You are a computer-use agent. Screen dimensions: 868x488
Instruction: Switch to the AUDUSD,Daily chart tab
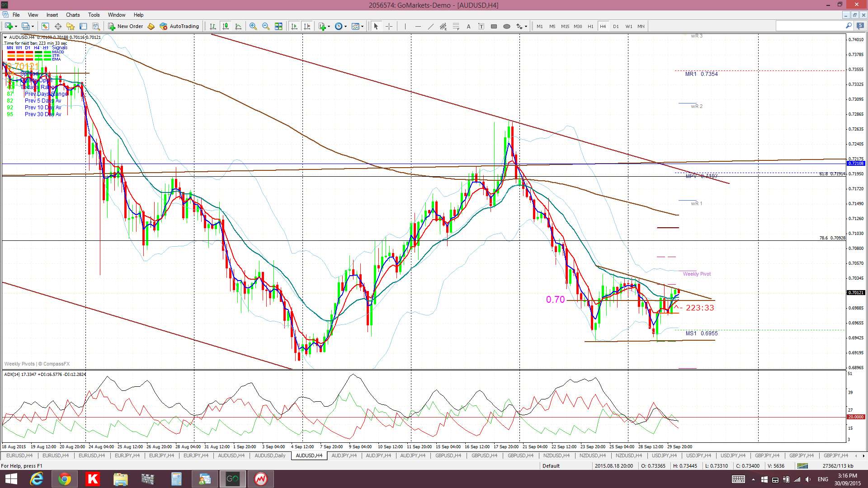[270, 455]
